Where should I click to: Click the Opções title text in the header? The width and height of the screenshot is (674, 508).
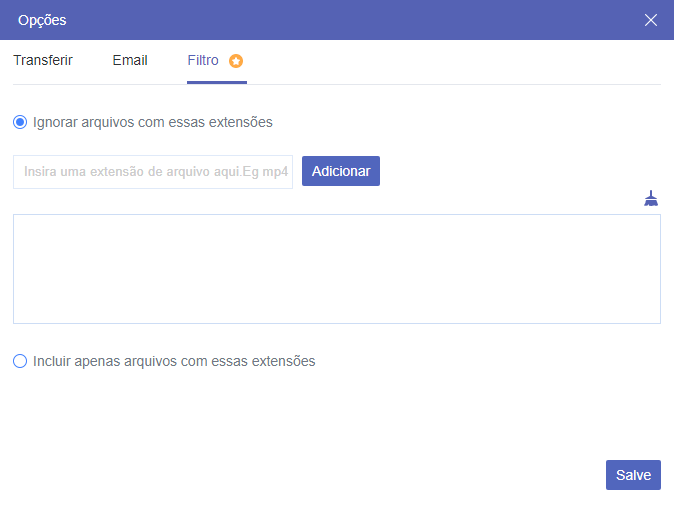[x=42, y=20]
